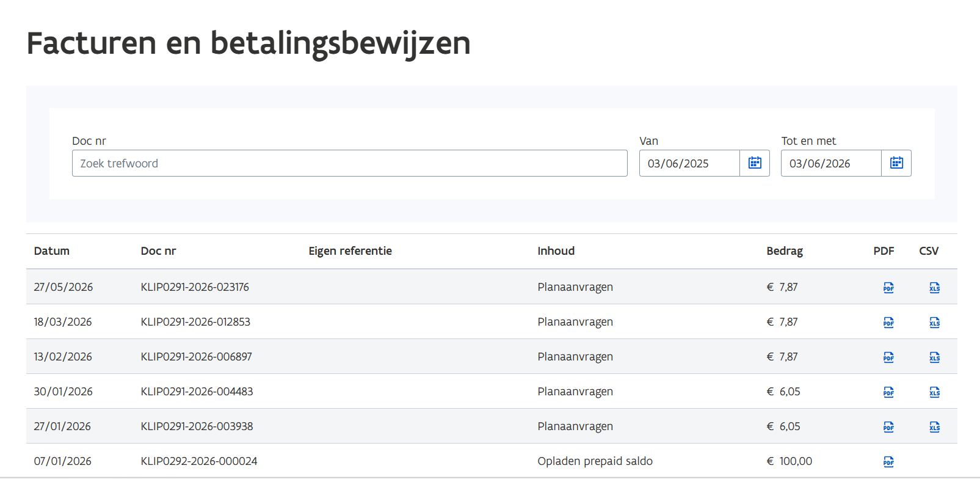Click € 6,05 in the 30/01/2026 row
Screen dimensions: 980x479
pyautogui.click(x=783, y=392)
